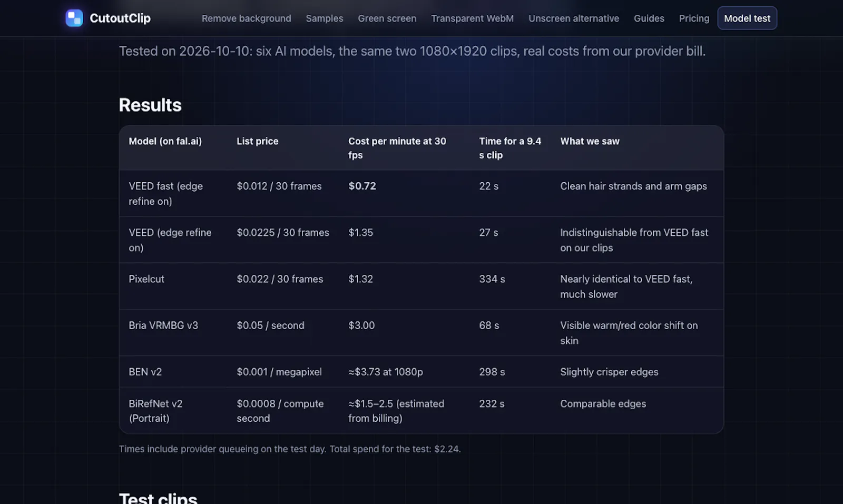Viewport: 843px width, 504px height.
Task: Click the CutoutClip logo icon
Action: tap(74, 18)
